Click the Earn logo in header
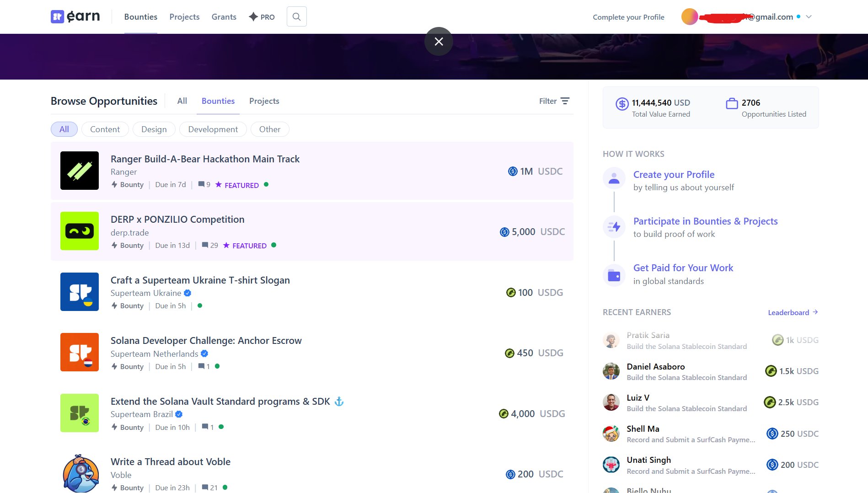The width and height of the screenshot is (868, 493). tap(75, 17)
